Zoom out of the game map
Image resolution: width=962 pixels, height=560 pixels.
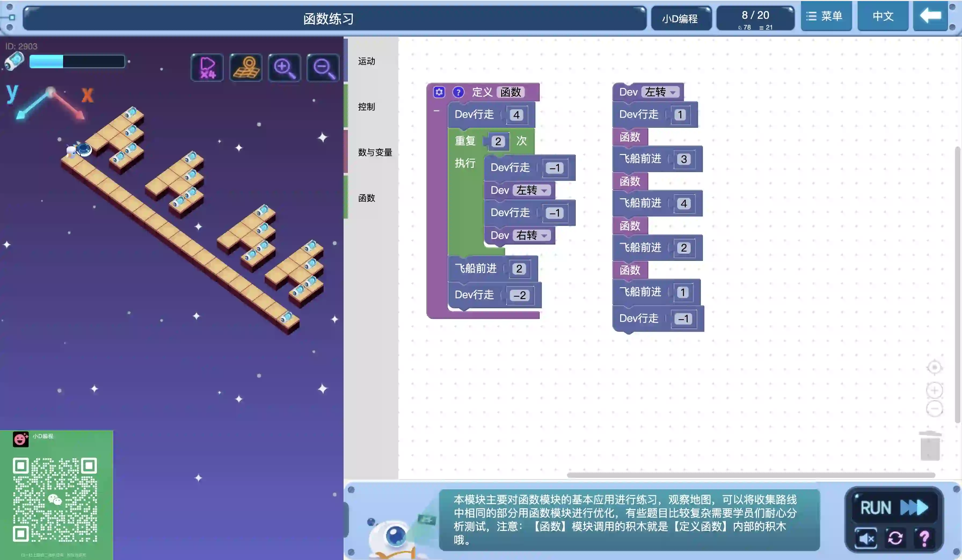click(323, 68)
